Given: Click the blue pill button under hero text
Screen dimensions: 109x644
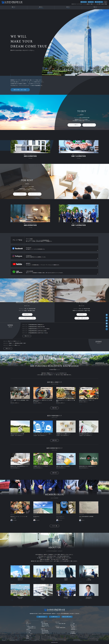Looking at the screenshot, I should point(20,90).
